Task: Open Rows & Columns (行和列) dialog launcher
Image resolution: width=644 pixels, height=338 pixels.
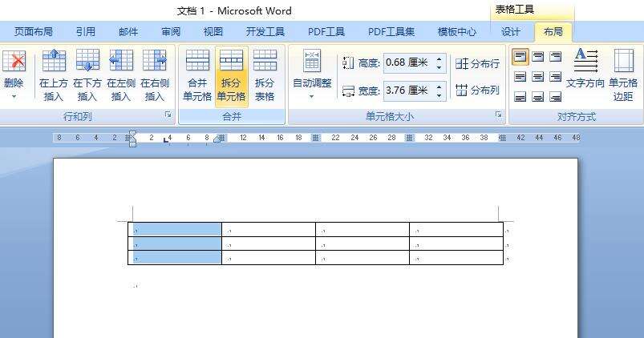Action: pos(168,115)
